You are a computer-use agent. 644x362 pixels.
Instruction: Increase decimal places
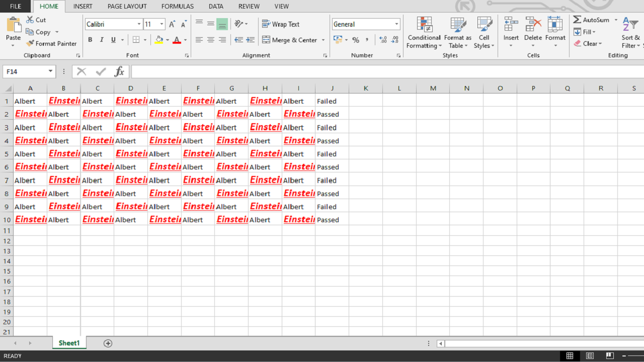point(383,40)
